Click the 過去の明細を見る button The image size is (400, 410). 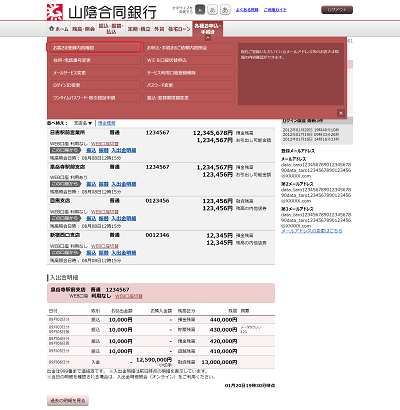click(x=68, y=401)
